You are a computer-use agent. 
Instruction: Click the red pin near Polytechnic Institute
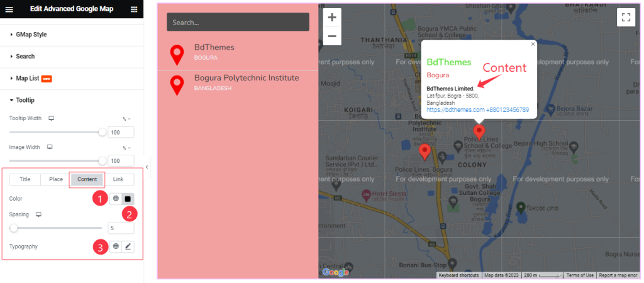click(x=425, y=152)
